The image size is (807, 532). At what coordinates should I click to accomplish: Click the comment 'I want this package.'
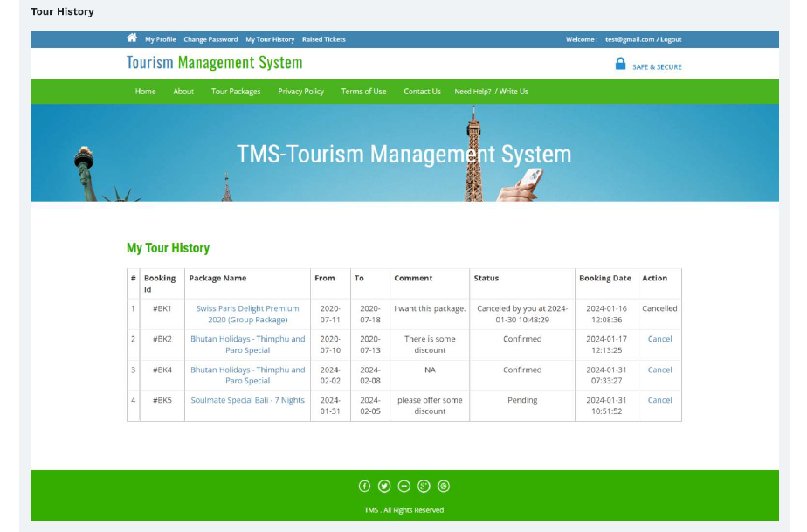point(430,308)
